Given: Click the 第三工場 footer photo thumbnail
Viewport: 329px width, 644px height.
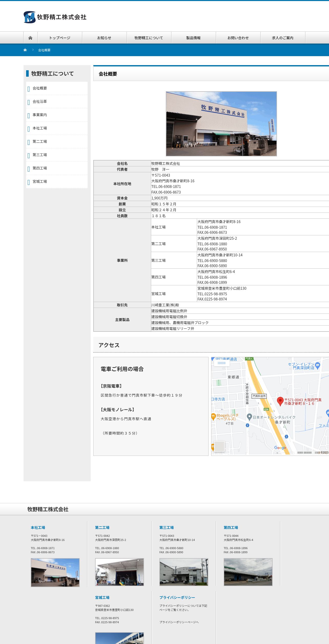Looking at the screenshot, I should tap(184, 572).
